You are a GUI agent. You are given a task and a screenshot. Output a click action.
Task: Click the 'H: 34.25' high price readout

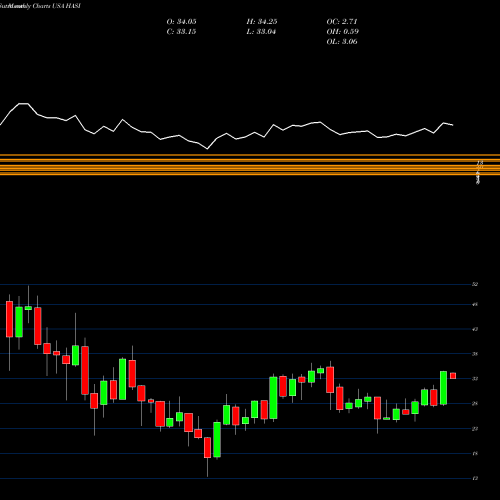(262, 22)
